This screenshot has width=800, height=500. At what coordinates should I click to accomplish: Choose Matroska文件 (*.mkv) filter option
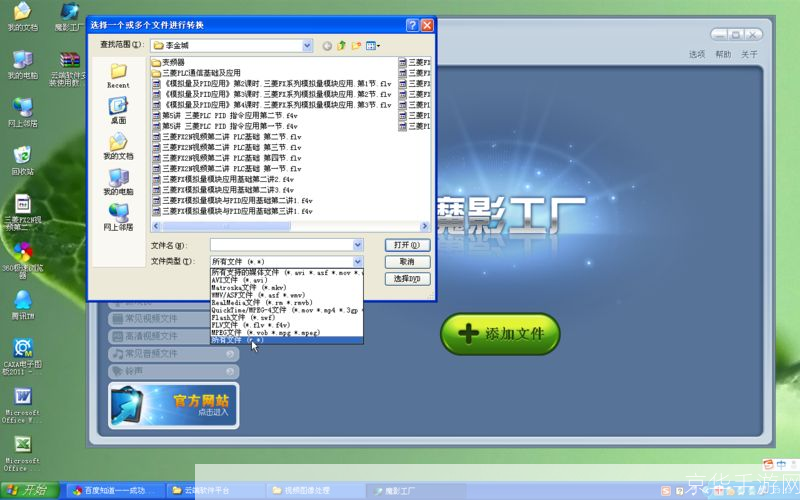(x=287, y=288)
